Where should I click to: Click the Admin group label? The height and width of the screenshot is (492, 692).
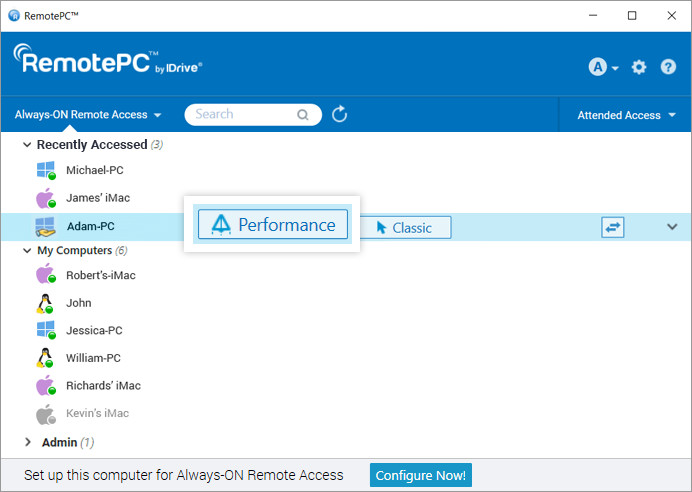tap(60, 442)
